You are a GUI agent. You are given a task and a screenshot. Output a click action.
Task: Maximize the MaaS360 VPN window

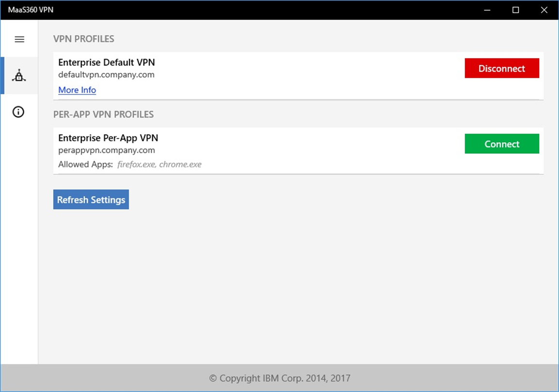tap(515, 10)
